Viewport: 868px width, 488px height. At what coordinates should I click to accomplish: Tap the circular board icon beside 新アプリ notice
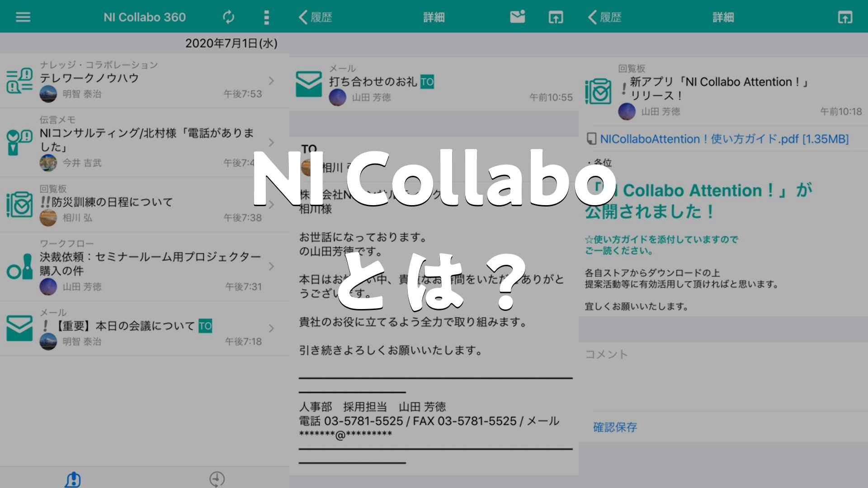point(598,91)
